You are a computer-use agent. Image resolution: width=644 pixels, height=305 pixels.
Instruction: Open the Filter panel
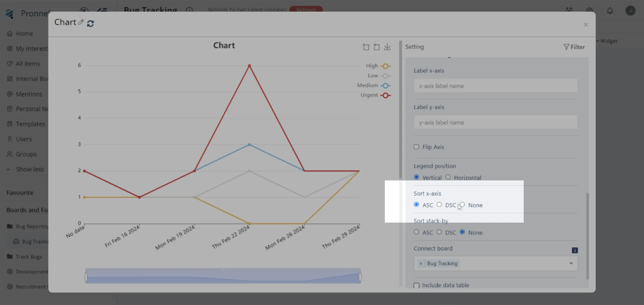[x=574, y=47]
